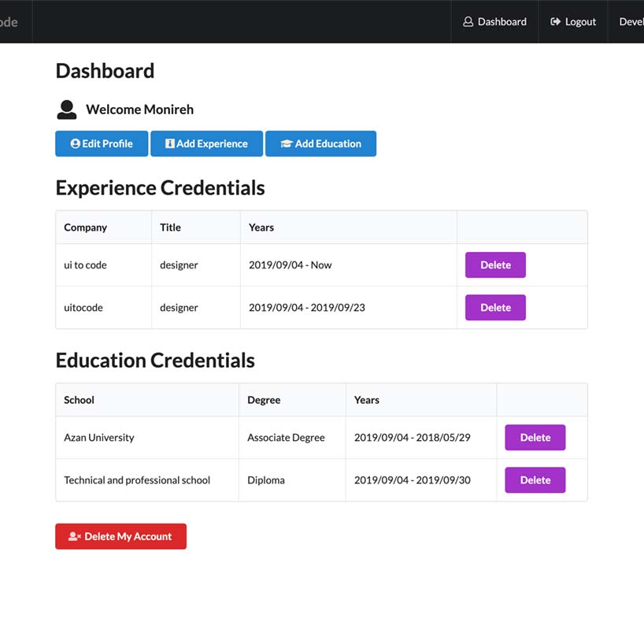Delete the "uitocode" experience entry
Screen dimensions: 644x644
495,308
